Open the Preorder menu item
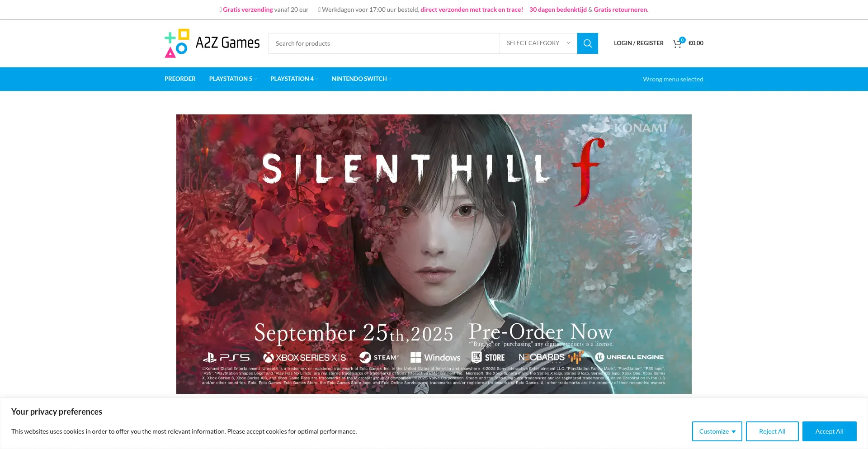Screen dimensions: 868x449 coord(180,79)
